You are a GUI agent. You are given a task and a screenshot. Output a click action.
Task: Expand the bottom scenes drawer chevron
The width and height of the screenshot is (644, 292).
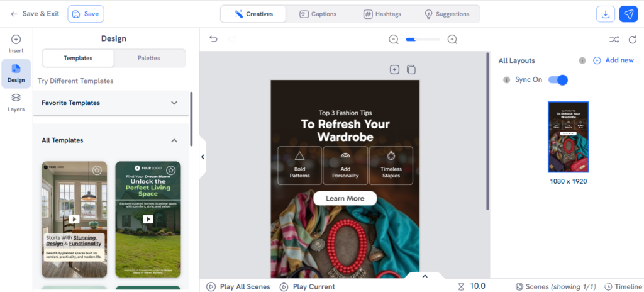pos(425,276)
